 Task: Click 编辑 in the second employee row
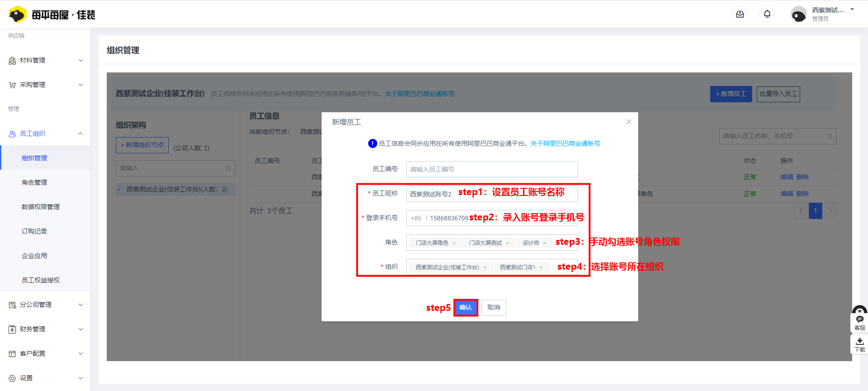point(787,194)
